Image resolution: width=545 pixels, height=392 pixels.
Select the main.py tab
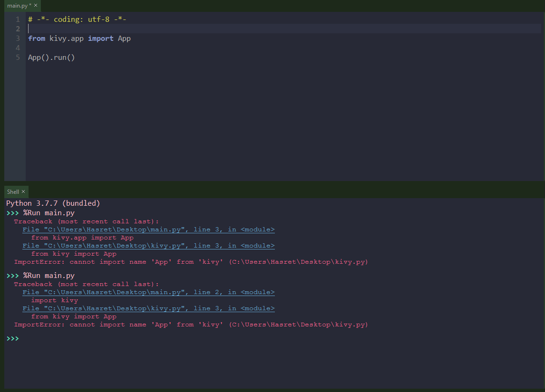click(x=17, y=6)
